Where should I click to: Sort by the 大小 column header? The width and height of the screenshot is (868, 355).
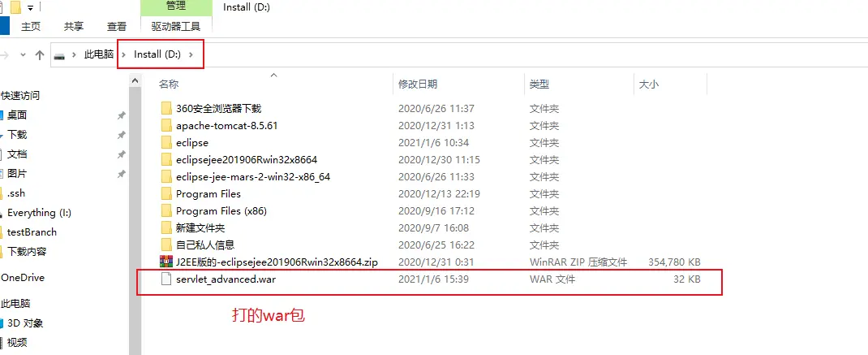[649, 84]
